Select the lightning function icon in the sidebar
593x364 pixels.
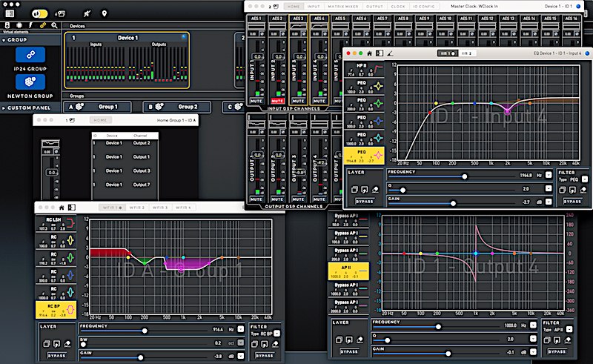tap(30, 25)
